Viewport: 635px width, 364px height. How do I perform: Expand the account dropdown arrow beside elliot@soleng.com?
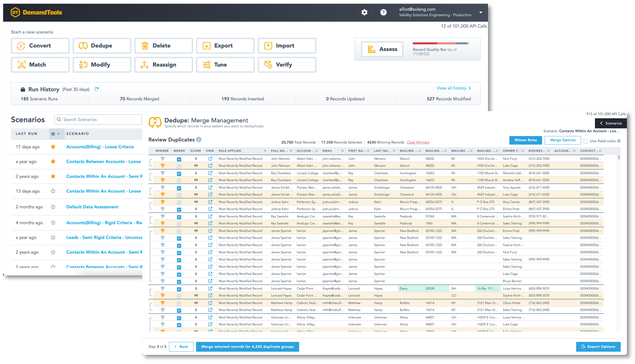click(481, 12)
